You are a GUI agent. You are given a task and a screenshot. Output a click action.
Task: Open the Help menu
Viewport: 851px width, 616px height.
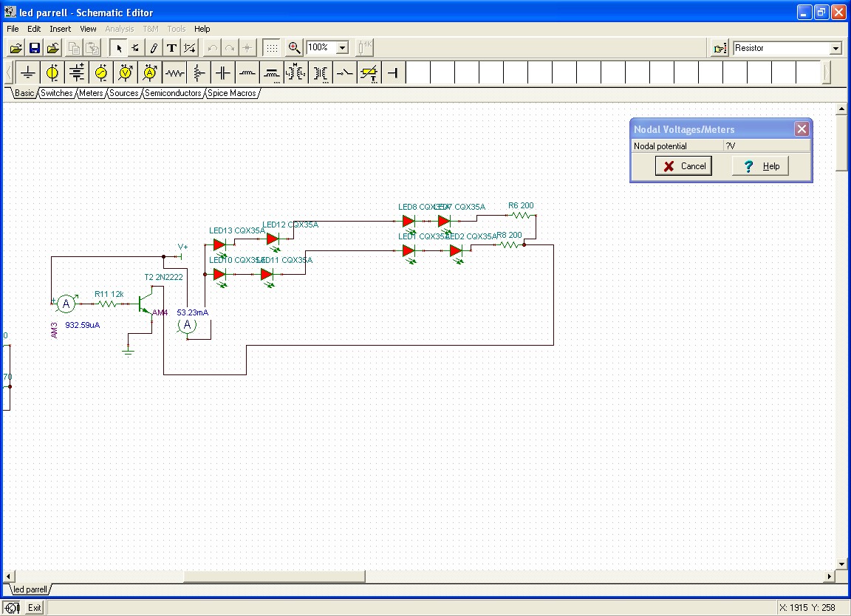point(202,29)
